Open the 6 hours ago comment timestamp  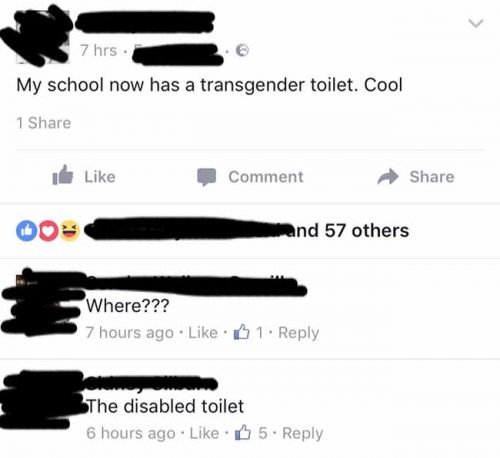(131, 434)
